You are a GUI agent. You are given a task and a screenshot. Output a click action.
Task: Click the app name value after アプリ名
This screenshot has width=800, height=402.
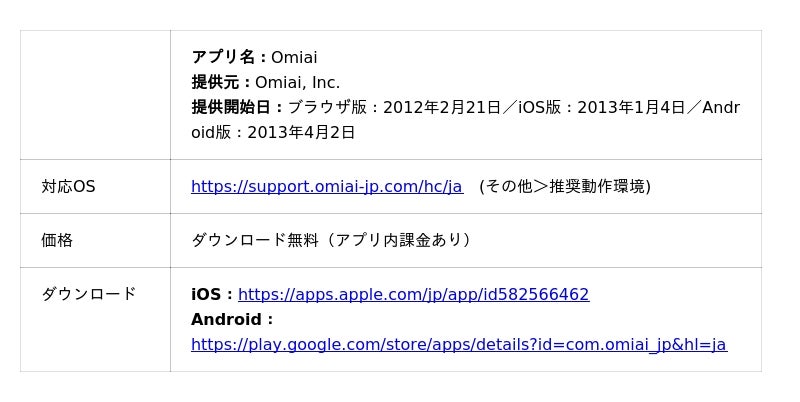[x=294, y=57]
